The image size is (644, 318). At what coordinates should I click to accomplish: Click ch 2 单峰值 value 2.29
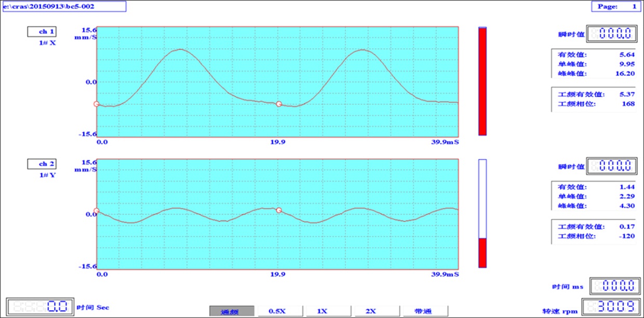pos(628,196)
